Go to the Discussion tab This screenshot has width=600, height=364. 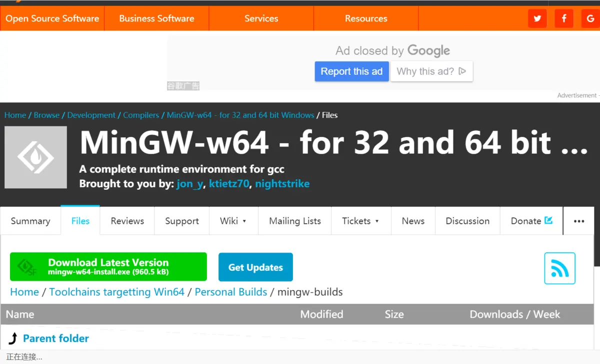click(467, 221)
